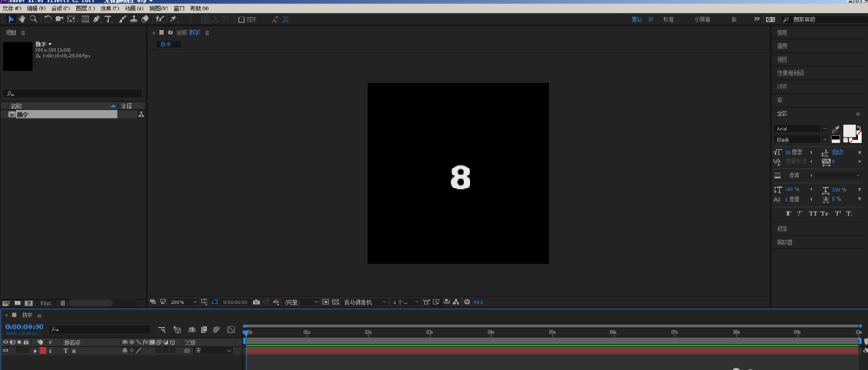Toggle the viewer mask visibility button
This screenshot has height=370, width=868.
click(x=214, y=302)
